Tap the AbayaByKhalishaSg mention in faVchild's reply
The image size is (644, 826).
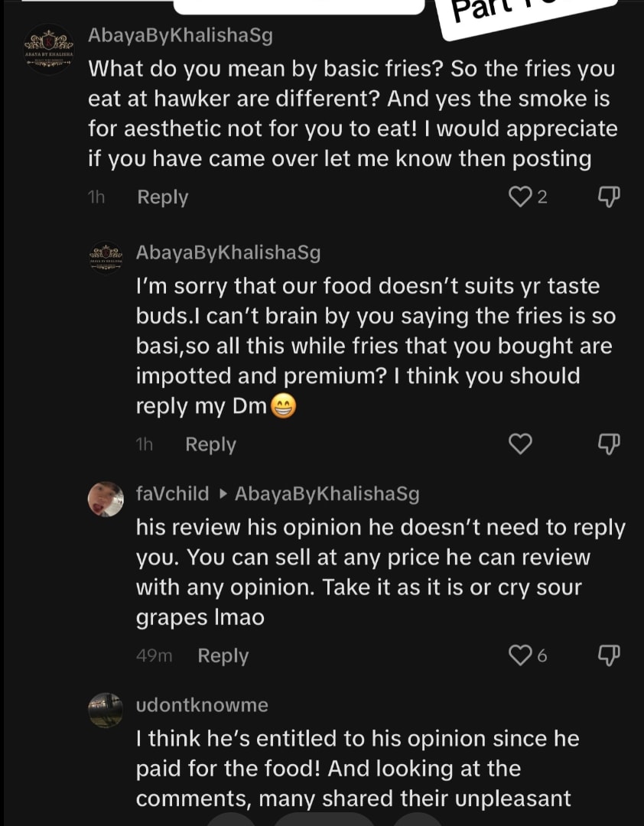(x=327, y=494)
